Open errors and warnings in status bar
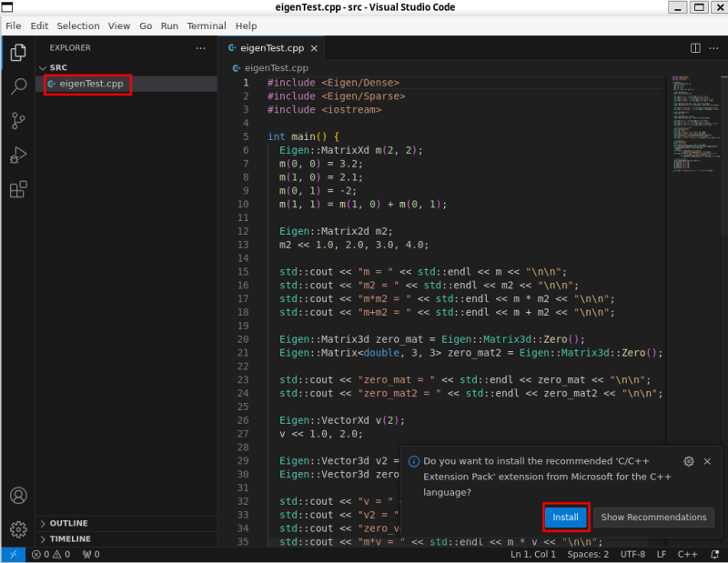Screen dimensions: 728x563 point(51,554)
